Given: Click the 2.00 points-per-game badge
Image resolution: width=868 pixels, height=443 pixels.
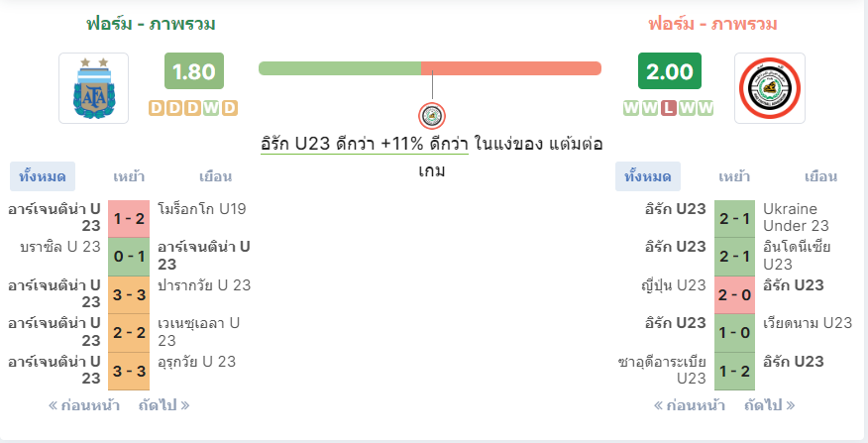Looking at the screenshot, I should pyautogui.click(x=669, y=71).
